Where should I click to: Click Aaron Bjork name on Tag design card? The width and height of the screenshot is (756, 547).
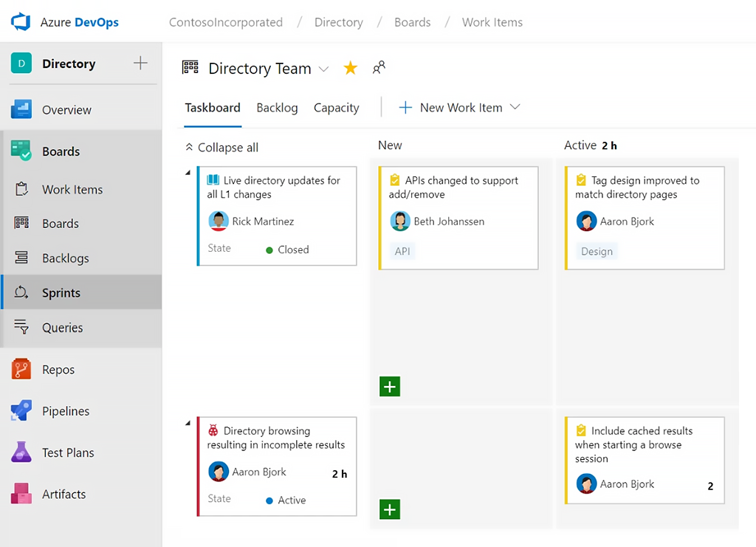(627, 221)
